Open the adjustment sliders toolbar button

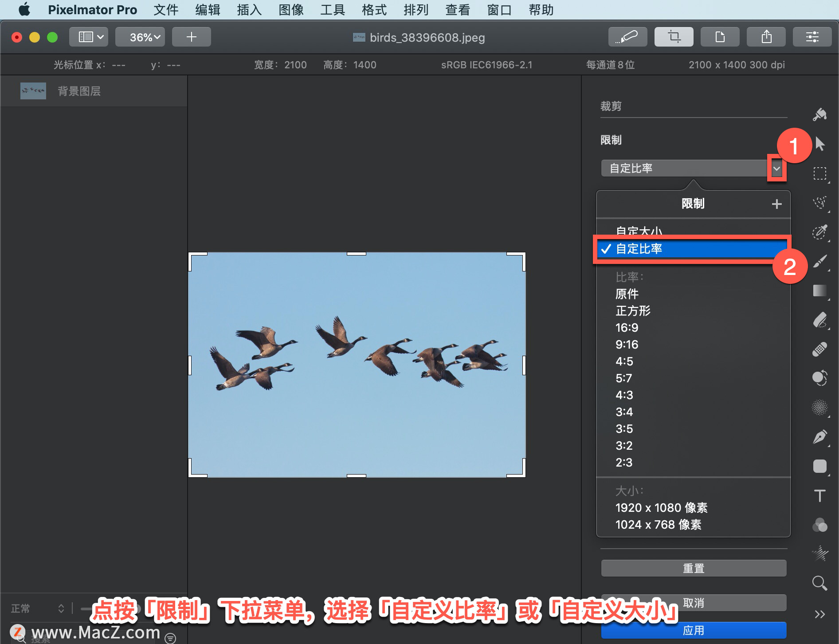812,37
